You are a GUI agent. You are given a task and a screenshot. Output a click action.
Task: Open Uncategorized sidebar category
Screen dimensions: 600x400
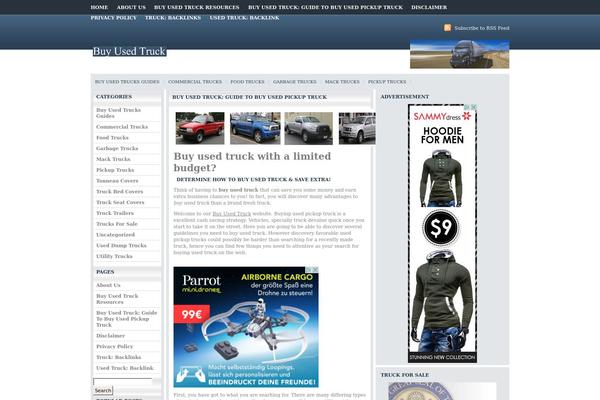tap(116, 235)
